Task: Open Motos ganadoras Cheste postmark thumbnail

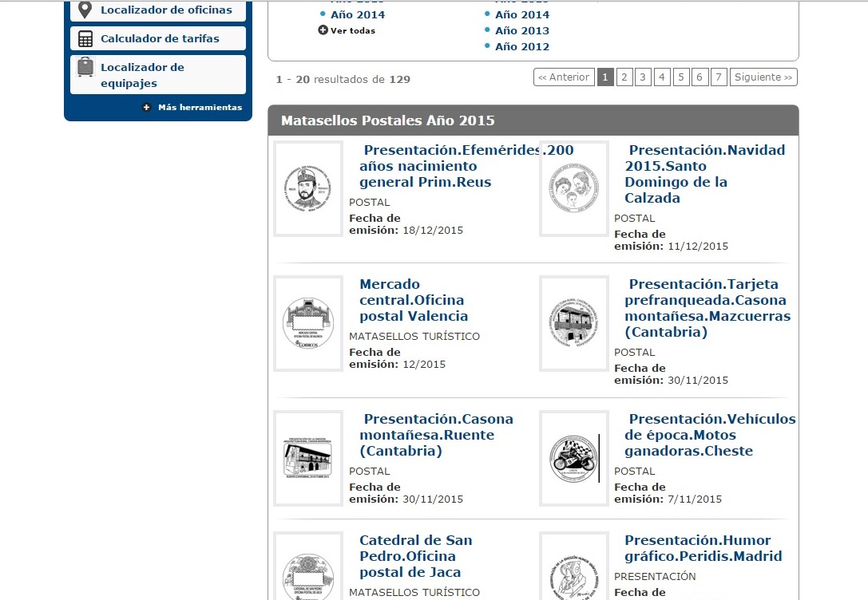Action: [x=573, y=458]
